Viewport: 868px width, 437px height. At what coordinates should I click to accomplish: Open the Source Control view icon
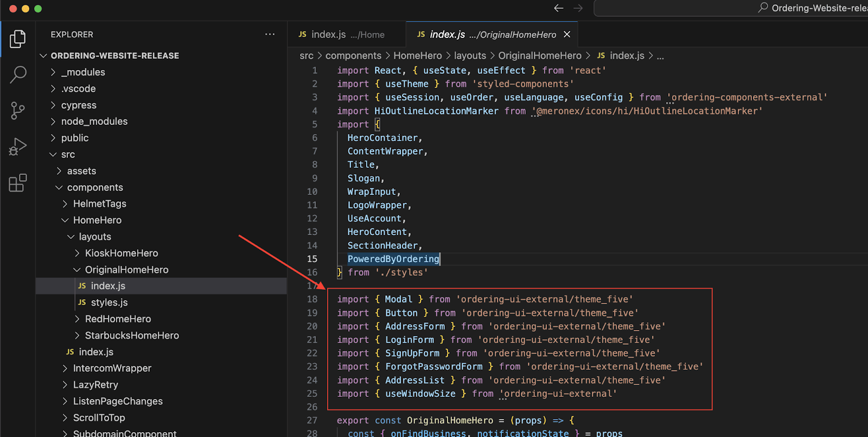[17, 111]
